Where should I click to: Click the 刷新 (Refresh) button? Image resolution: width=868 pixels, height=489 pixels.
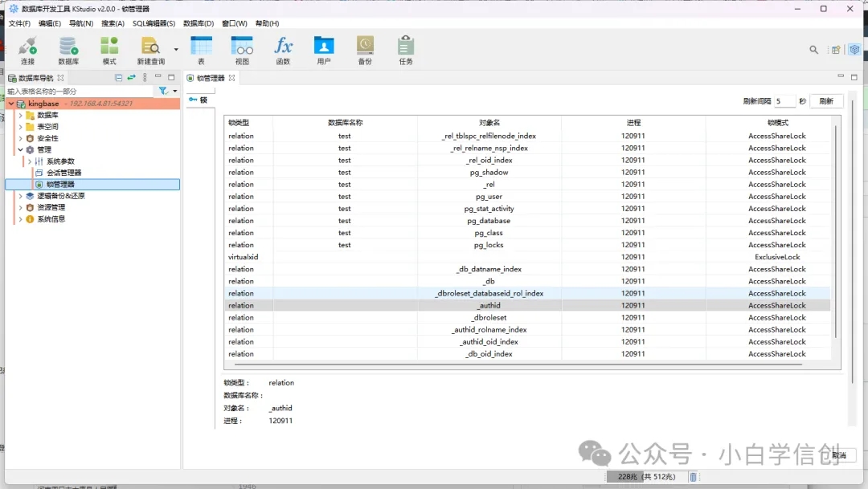click(826, 101)
